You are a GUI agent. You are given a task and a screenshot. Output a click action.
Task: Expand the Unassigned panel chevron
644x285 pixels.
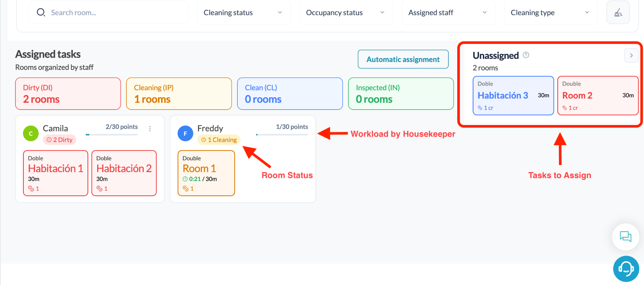[x=631, y=55]
